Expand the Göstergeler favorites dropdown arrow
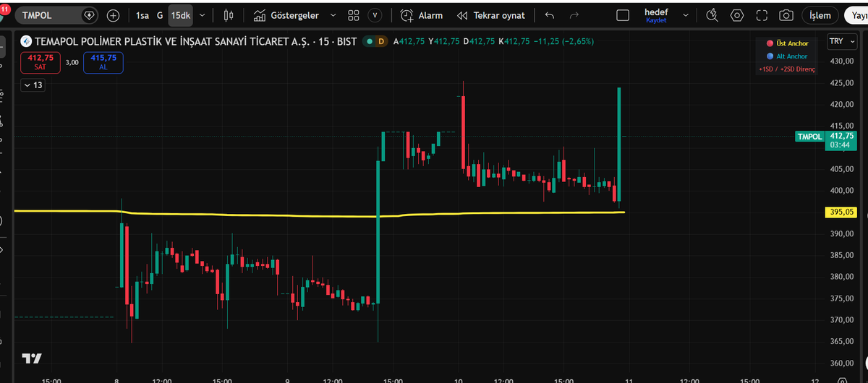 coord(333,15)
